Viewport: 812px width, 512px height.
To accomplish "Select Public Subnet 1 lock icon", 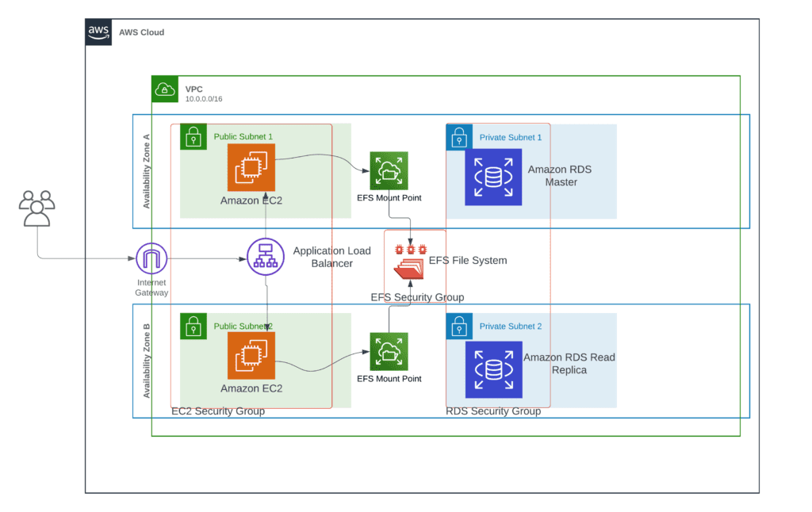I will (x=193, y=136).
